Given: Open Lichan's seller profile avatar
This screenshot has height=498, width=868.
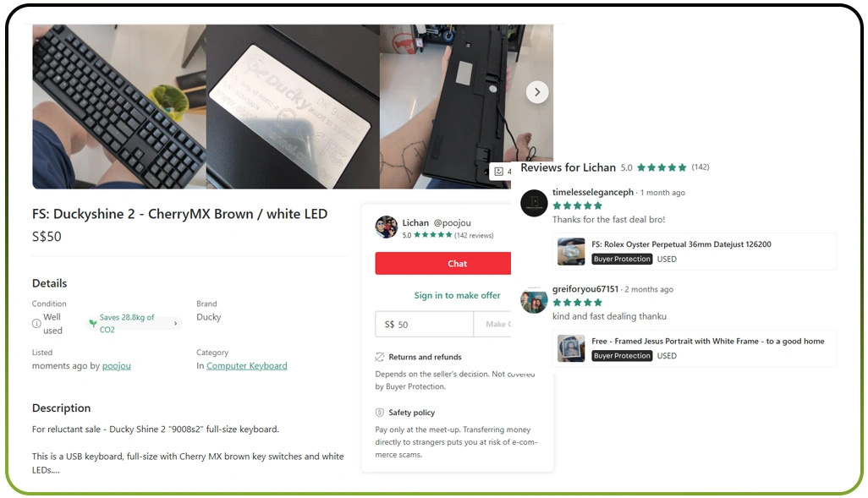Looking at the screenshot, I should click(x=386, y=227).
